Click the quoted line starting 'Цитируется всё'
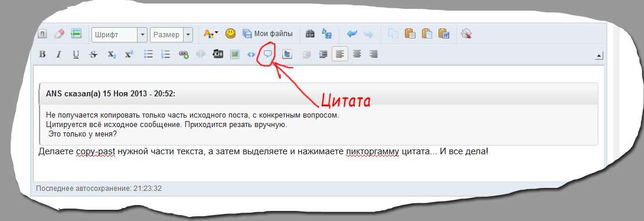Viewport: 644px width, 221px height. coord(166,125)
